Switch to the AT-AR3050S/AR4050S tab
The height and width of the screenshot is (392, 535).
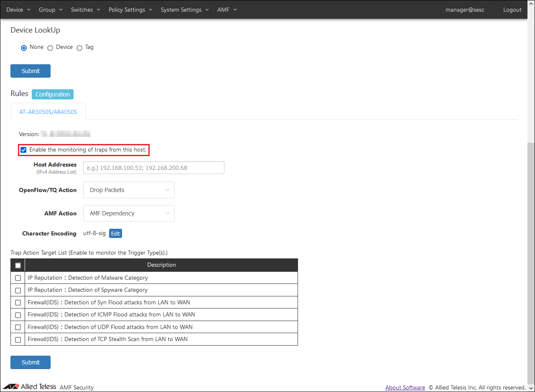tap(48, 112)
